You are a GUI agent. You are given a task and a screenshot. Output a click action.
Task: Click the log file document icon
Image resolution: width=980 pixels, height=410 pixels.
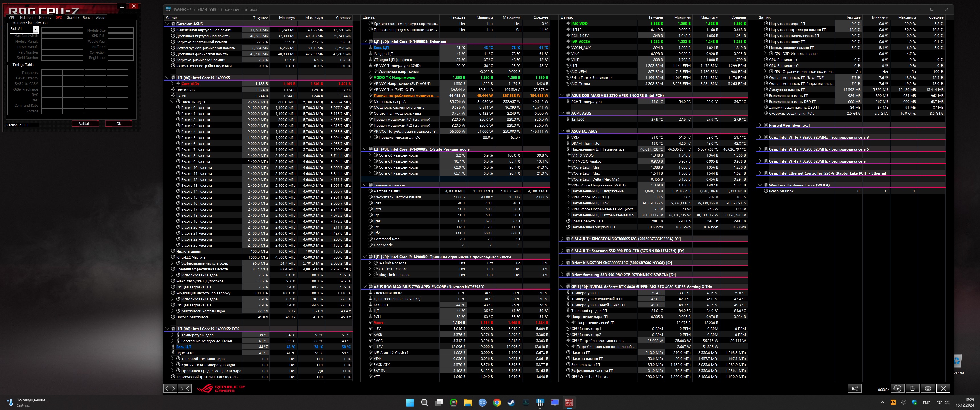(x=912, y=388)
